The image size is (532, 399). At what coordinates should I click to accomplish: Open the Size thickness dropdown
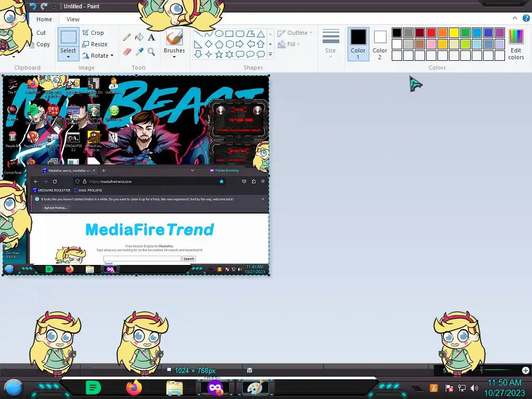click(x=330, y=44)
